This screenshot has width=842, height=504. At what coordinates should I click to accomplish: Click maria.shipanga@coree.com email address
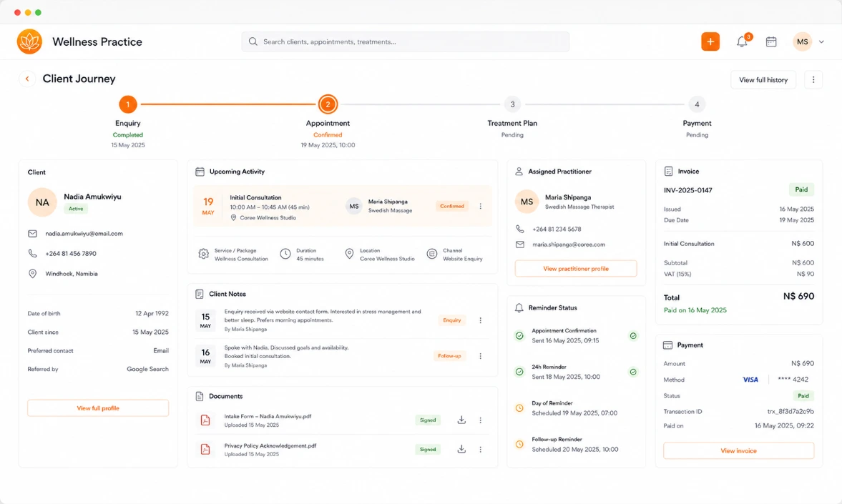(569, 244)
